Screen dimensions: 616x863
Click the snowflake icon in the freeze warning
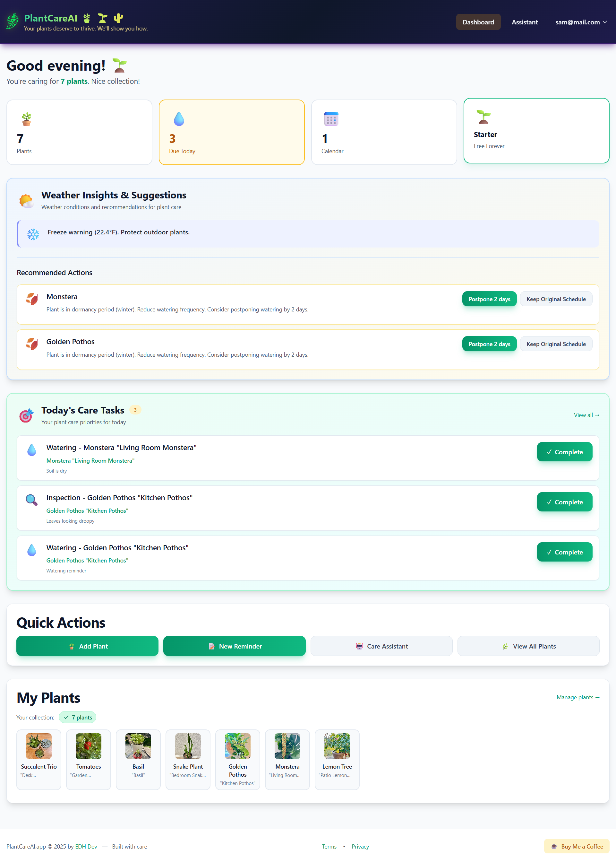click(33, 234)
